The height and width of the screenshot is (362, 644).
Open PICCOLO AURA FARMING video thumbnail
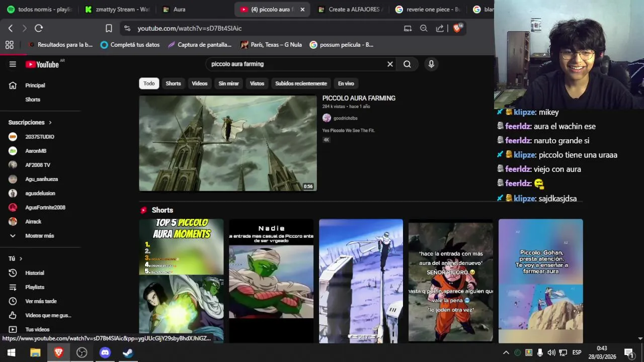pyautogui.click(x=228, y=143)
